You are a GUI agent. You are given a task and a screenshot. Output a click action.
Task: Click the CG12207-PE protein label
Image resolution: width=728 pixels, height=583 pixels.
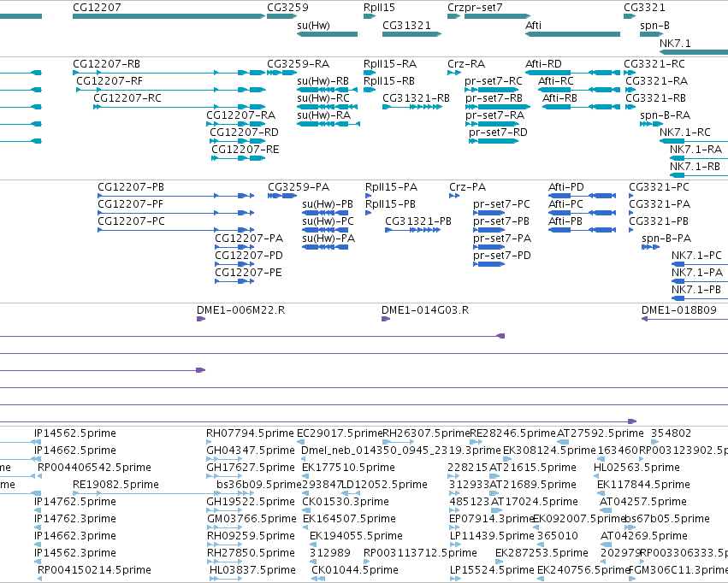tap(248, 272)
